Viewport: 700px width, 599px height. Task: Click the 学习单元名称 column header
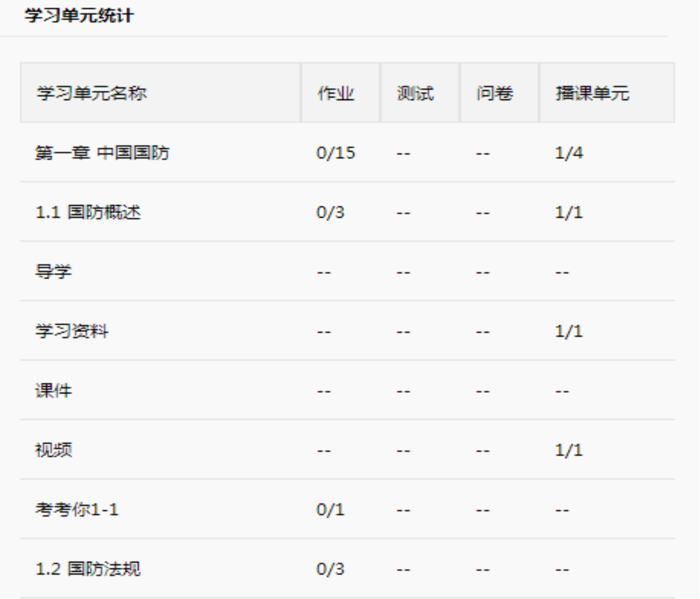tap(92, 93)
